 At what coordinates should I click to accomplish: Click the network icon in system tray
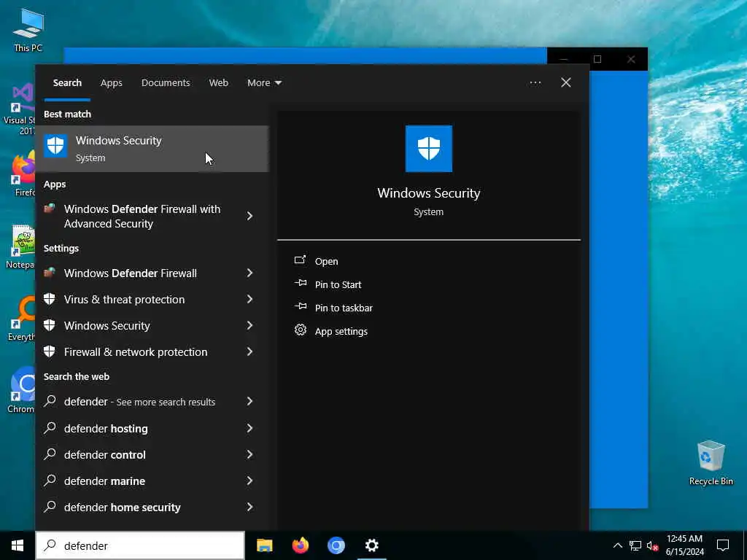point(635,545)
